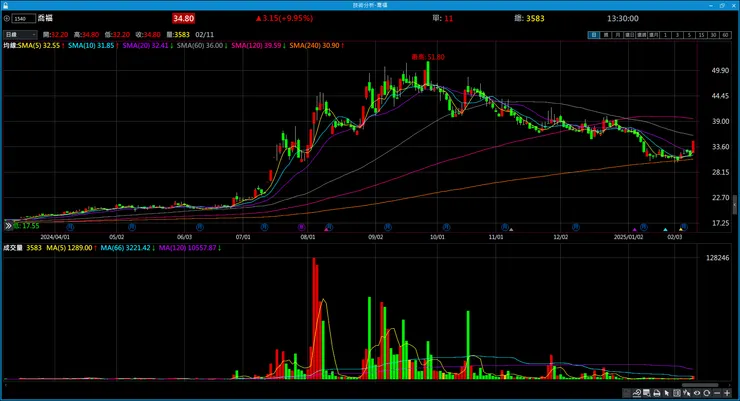
Task: Select the 30-minute interval tab
Action: 713,35
